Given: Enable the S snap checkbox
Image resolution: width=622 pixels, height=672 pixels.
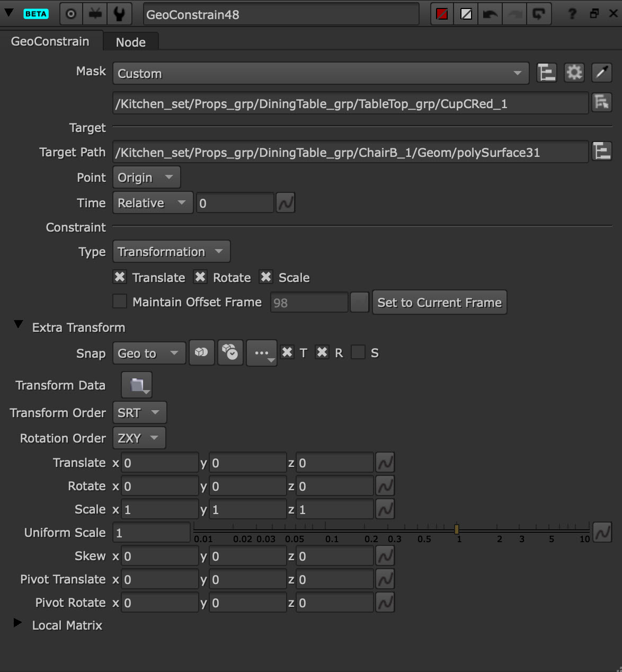Looking at the screenshot, I should click(x=359, y=352).
